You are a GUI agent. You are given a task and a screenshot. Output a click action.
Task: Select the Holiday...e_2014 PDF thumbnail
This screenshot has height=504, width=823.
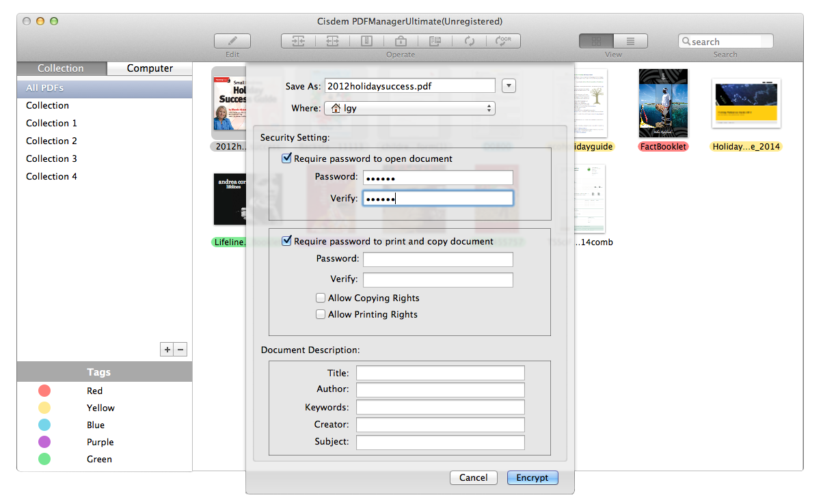pyautogui.click(x=746, y=103)
